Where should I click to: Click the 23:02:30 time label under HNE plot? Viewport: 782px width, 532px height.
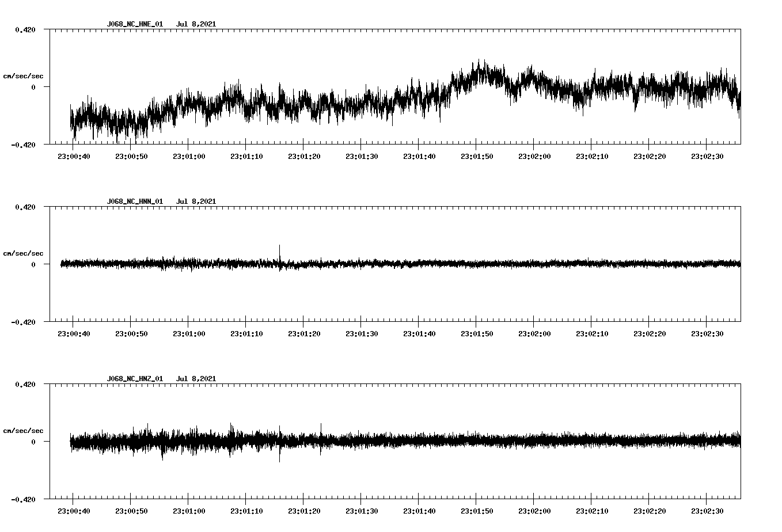click(x=707, y=157)
